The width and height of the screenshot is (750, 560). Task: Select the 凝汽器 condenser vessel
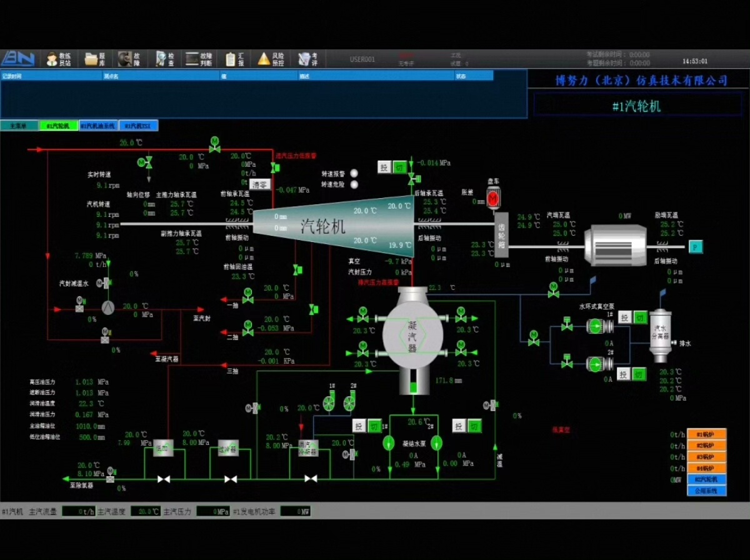coord(413,334)
